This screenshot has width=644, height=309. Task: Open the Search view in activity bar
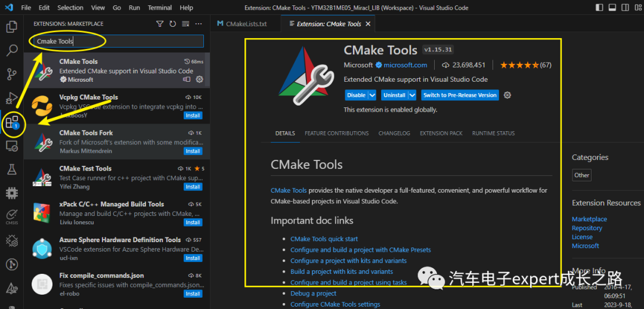pyautogui.click(x=12, y=51)
